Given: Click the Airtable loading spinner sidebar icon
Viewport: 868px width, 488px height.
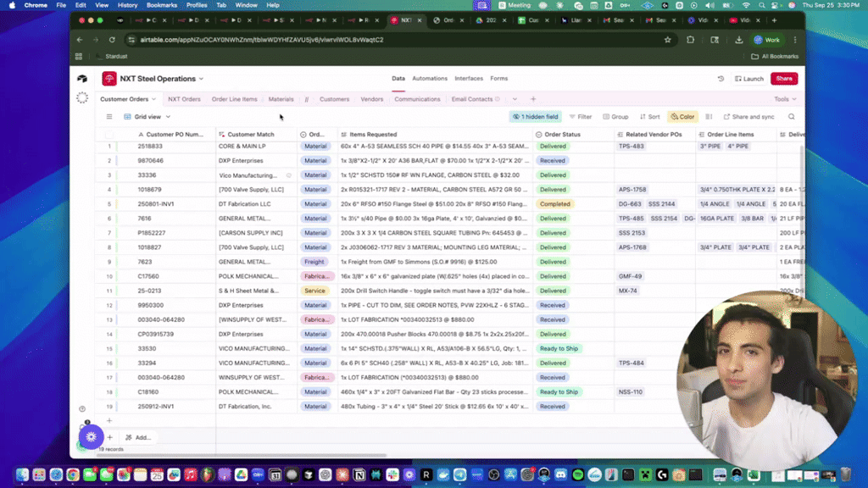Looking at the screenshot, I should point(82,98).
